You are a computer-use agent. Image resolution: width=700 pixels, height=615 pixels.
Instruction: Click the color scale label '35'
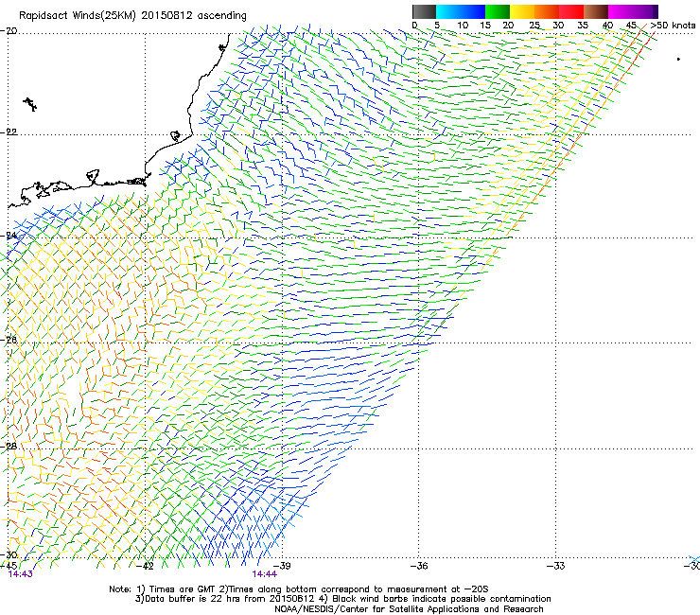click(583, 26)
